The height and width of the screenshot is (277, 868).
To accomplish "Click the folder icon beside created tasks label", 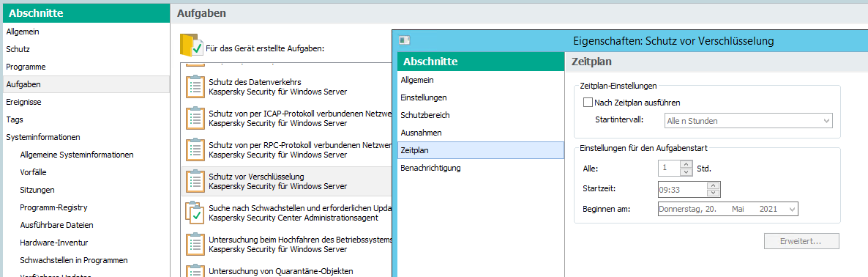I will pos(191,45).
